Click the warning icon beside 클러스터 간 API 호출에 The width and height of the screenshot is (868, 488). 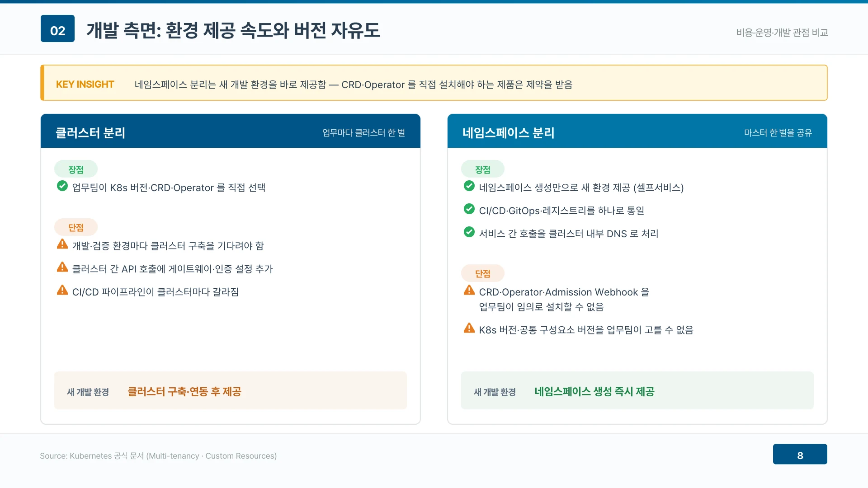62,267
